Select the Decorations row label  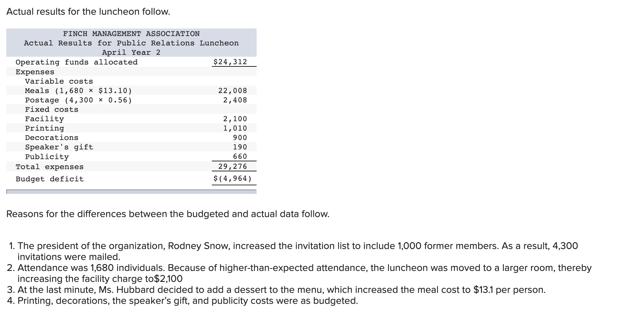coord(52,138)
